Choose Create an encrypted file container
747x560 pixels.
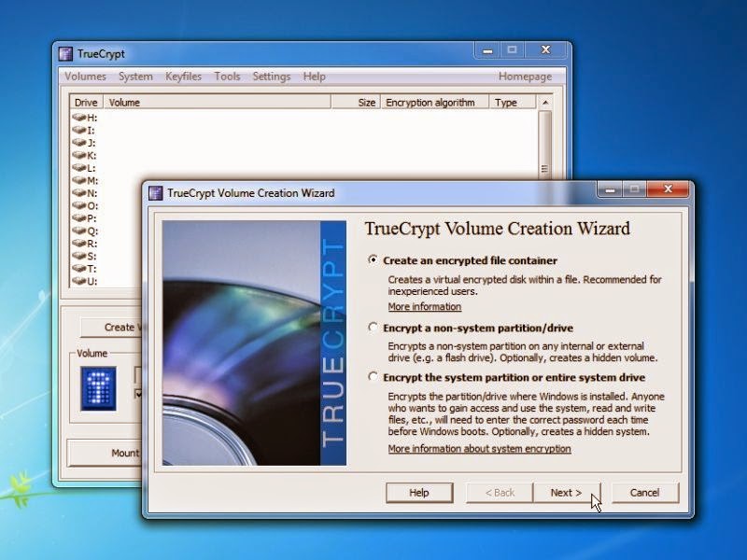coord(373,260)
